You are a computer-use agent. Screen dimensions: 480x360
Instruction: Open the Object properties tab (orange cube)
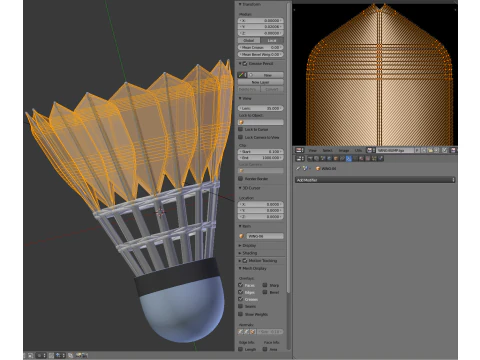(x=336, y=158)
